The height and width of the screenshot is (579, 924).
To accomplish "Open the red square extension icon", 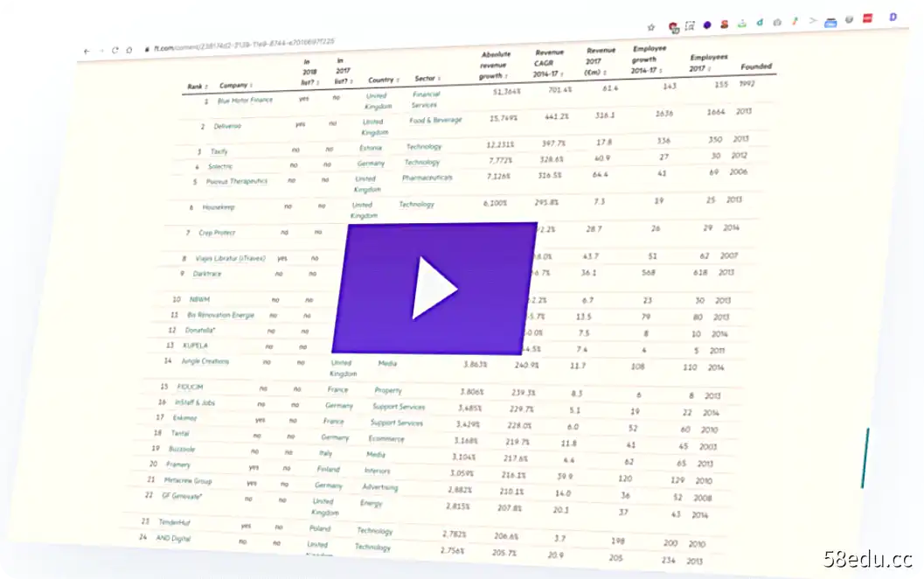I will (867, 18).
